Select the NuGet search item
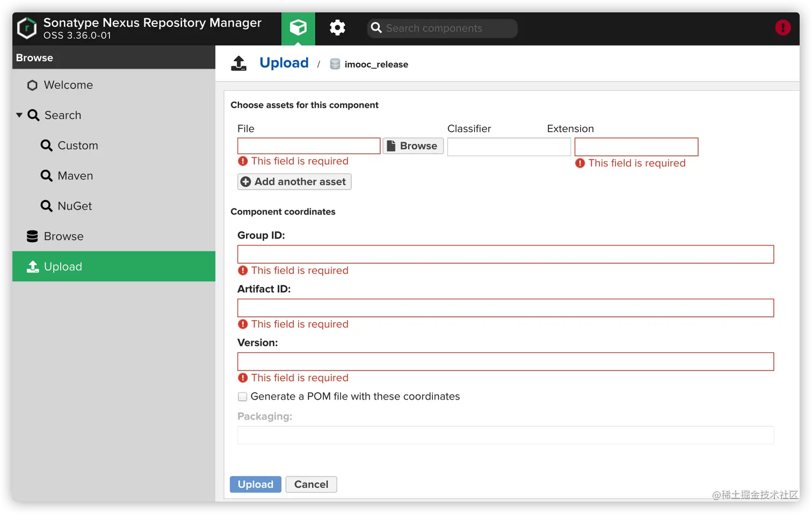The height and width of the screenshot is (514, 812). [75, 206]
